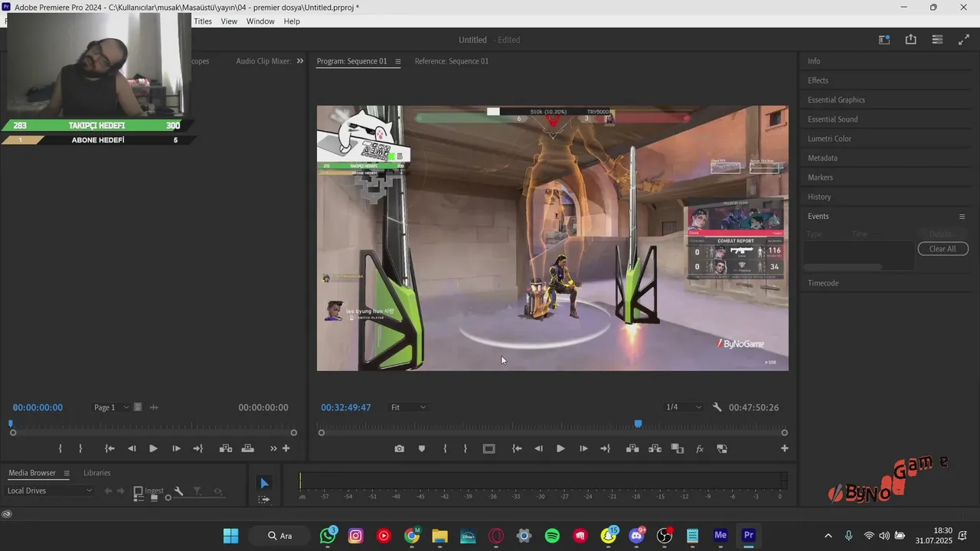The height and width of the screenshot is (551, 980).
Task: Open Discord from the taskbar
Action: (x=636, y=536)
